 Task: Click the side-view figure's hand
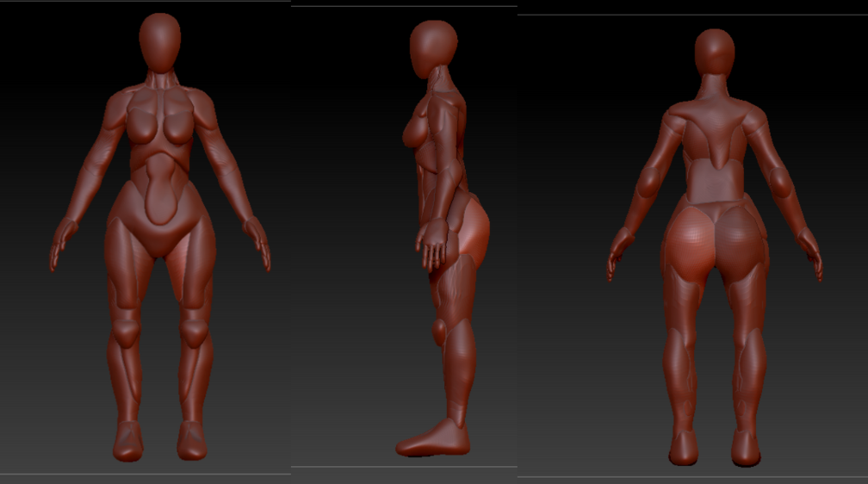click(434, 245)
